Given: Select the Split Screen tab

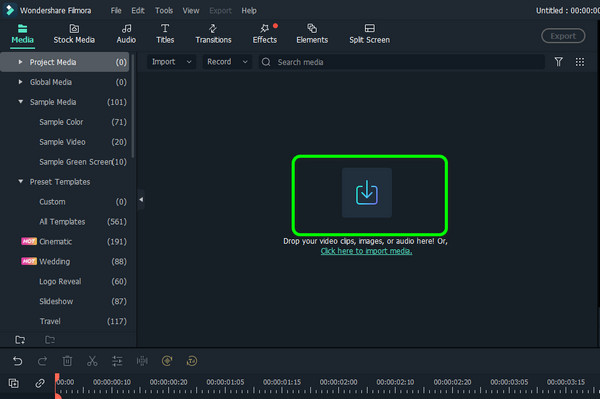Looking at the screenshot, I should (x=369, y=34).
